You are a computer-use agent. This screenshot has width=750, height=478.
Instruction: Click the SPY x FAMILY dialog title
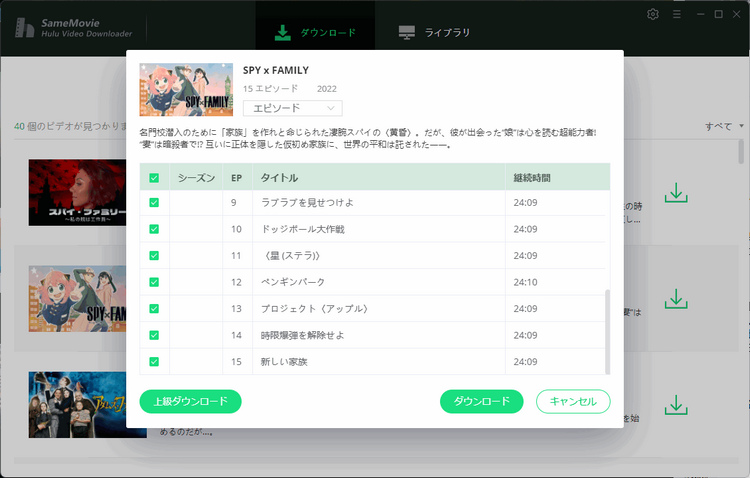pyautogui.click(x=276, y=70)
